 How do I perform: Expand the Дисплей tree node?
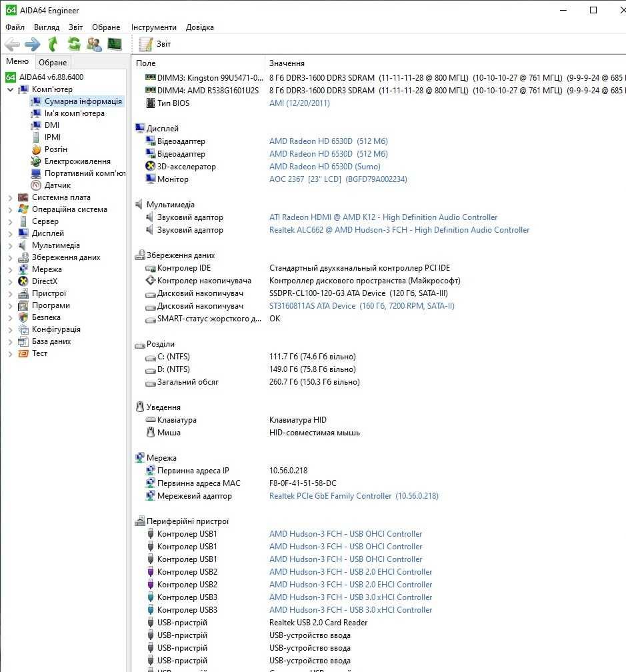tap(10, 233)
